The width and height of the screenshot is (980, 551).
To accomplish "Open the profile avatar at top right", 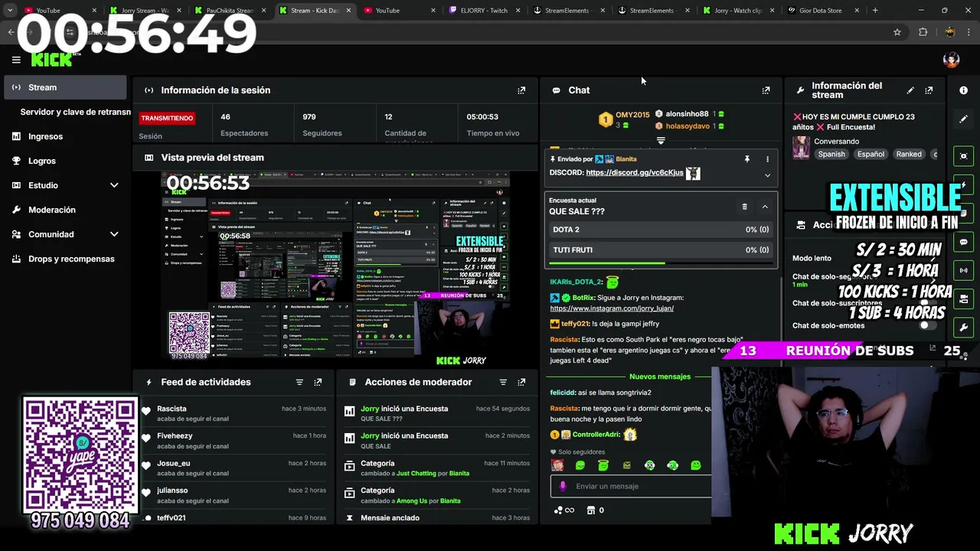I will (951, 60).
